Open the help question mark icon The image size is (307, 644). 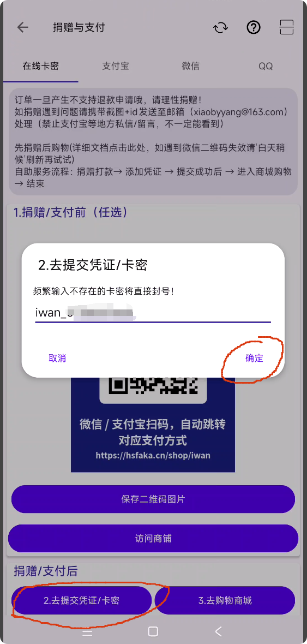click(x=254, y=27)
